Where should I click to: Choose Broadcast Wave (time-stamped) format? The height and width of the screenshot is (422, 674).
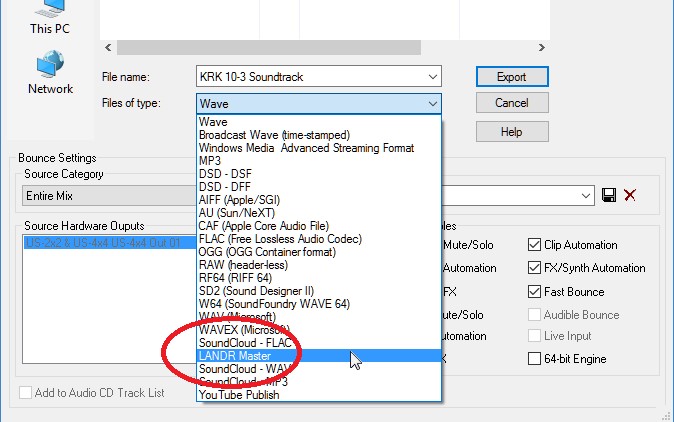[x=319, y=135]
